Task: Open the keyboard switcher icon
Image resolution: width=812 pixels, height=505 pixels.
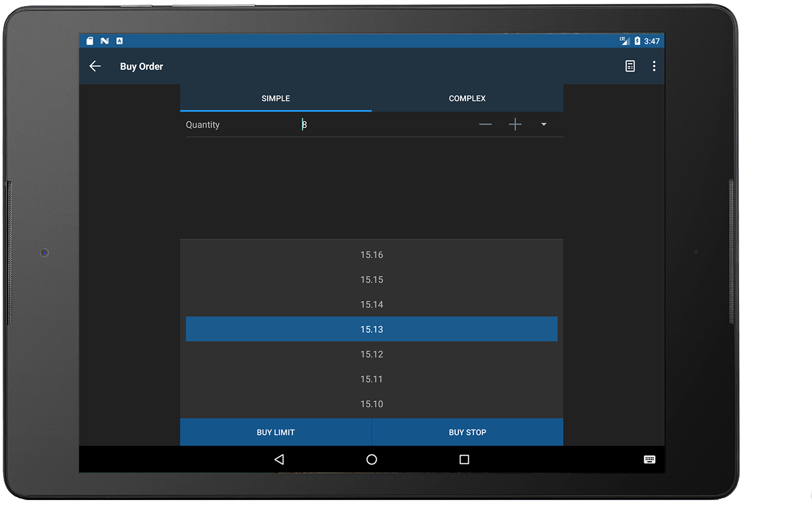Action: tap(649, 459)
